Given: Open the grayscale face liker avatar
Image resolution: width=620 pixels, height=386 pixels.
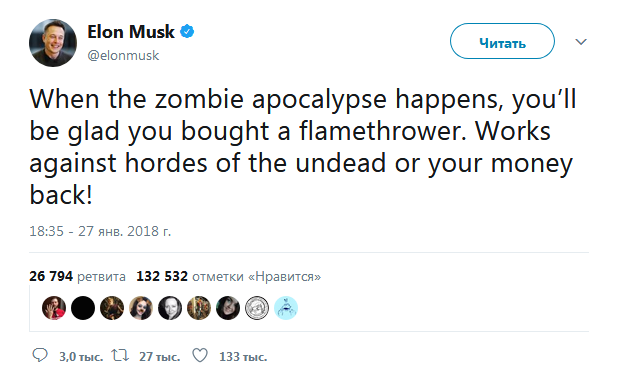Looking at the screenshot, I should [170, 308].
